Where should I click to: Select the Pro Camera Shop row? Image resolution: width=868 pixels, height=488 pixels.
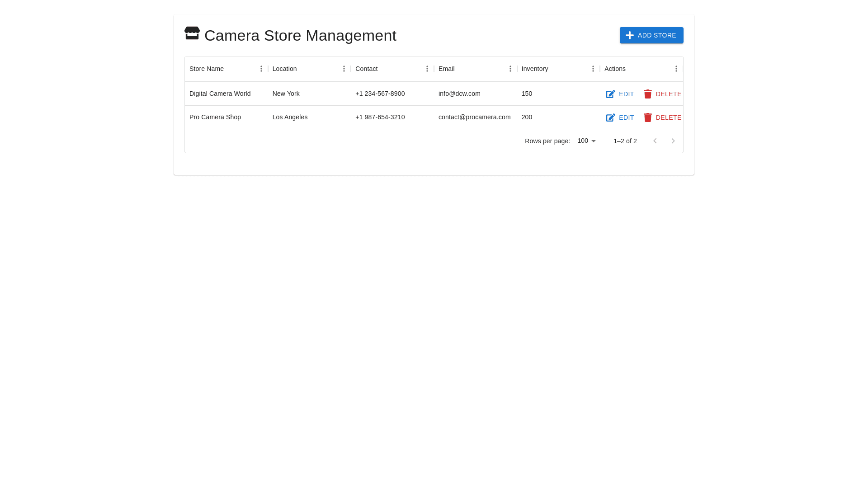tap(215, 117)
